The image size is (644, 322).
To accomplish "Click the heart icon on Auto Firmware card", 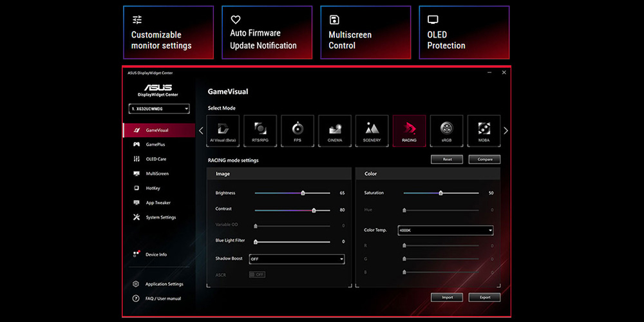I will coord(235,19).
